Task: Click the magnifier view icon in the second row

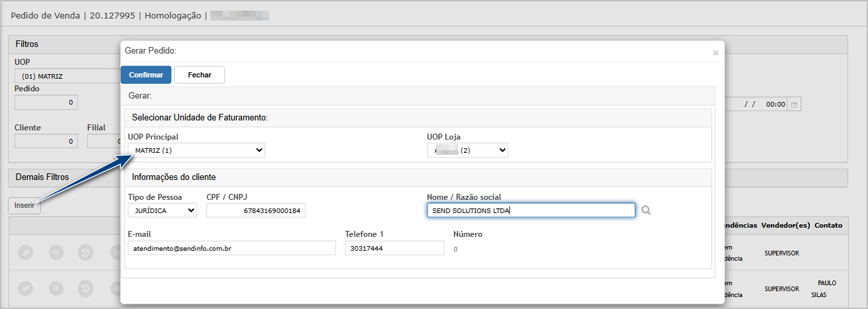Action: 57,288
